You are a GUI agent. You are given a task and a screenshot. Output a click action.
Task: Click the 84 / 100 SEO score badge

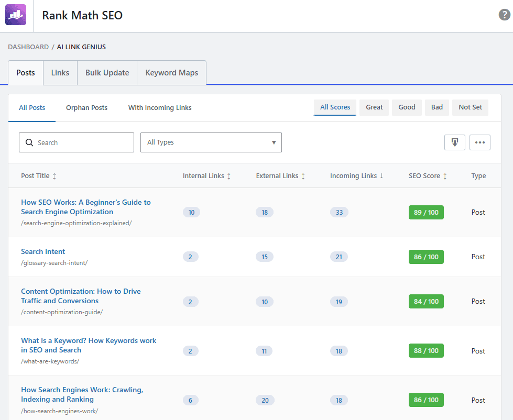point(426,301)
